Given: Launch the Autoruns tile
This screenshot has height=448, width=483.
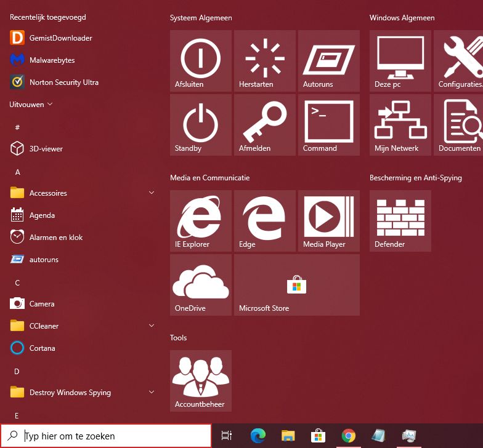Looking at the screenshot, I should coord(329,60).
